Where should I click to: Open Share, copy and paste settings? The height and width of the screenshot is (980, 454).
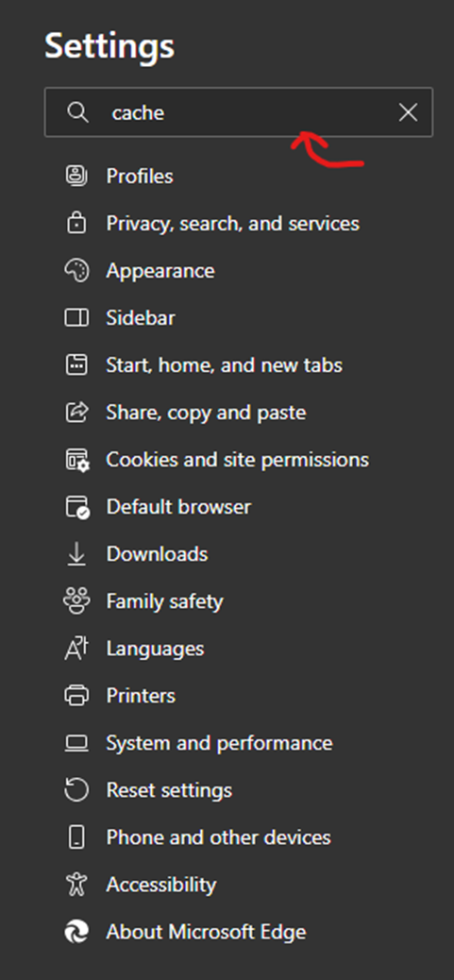pyautogui.click(x=206, y=413)
